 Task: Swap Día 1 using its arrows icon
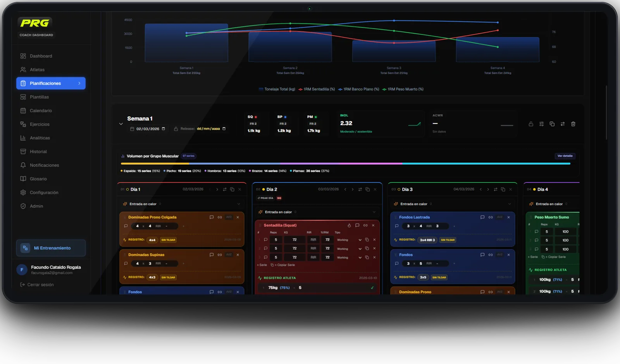pyautogui.click(x=224, y=189)
